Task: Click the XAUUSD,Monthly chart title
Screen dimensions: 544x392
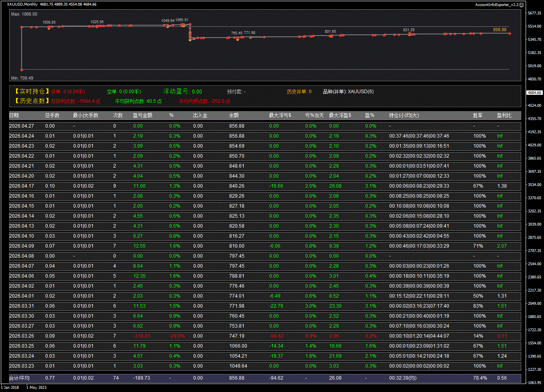Action: click(22, 4)
